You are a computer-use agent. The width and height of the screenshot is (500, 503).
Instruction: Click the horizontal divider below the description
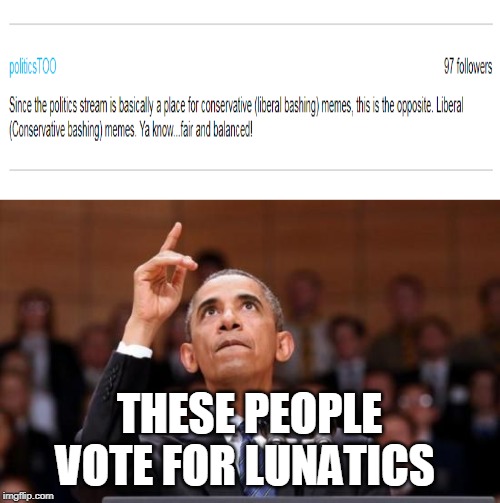click(x=251, y=170)
